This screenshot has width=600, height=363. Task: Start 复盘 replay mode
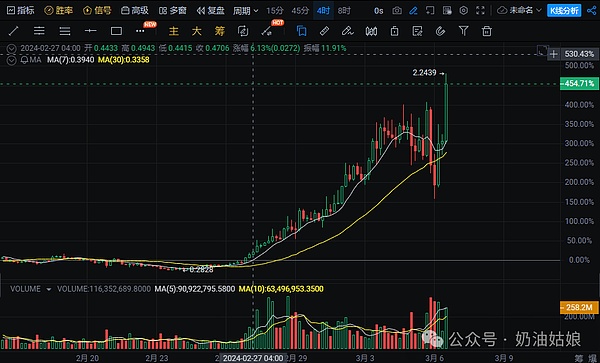[x=210, y=10]
